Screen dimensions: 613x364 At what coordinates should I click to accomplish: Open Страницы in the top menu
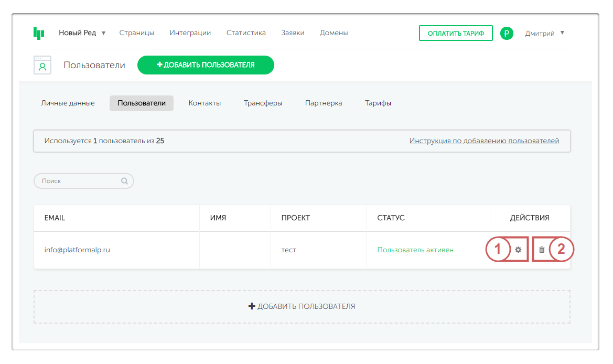[137, 33]
